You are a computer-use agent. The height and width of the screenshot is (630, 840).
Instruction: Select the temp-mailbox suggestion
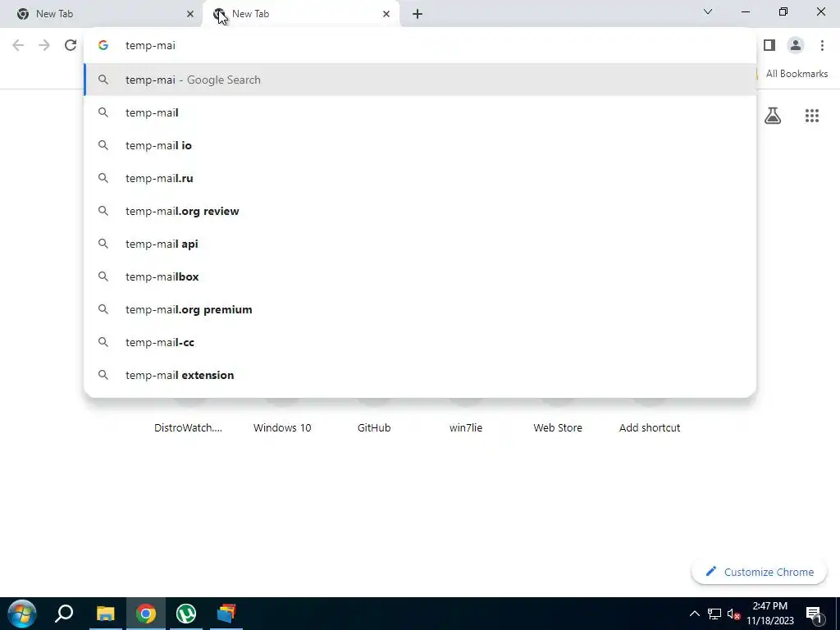(x=420, y=276)
